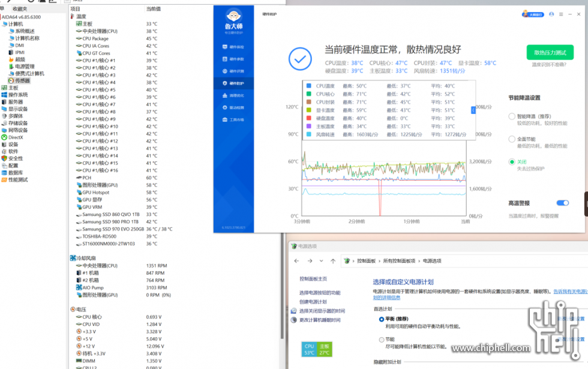Click 风扇转速 cyan legend swatch
The image size is (588, 369).
pos(308,134)
